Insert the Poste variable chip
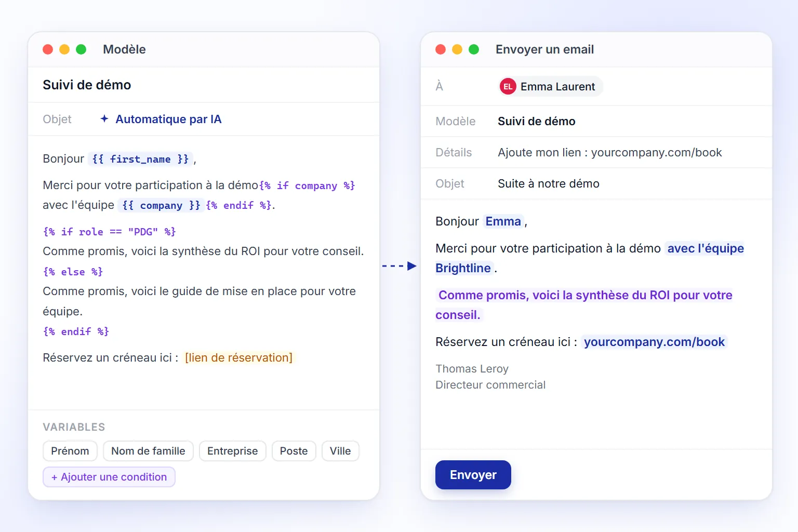 [x=294, y=451]
